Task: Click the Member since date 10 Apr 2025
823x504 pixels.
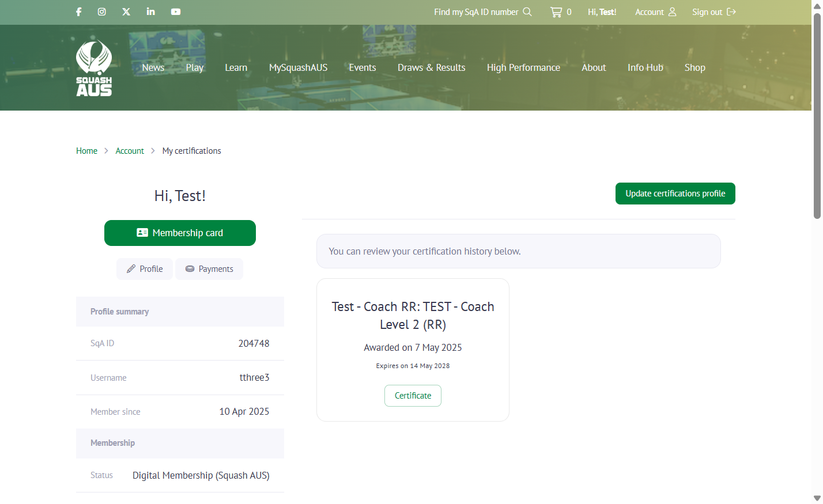Action: (x=244, y=411)
